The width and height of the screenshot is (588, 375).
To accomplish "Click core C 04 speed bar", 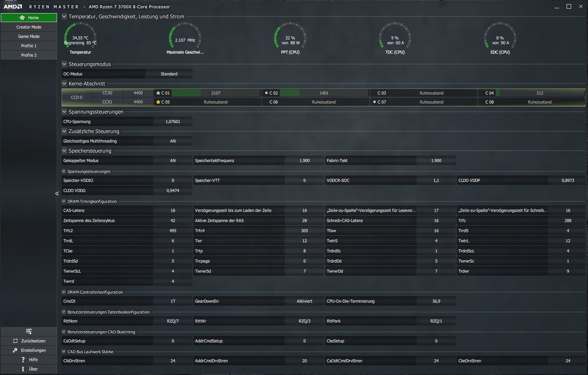I will click(x=540, y=93).
